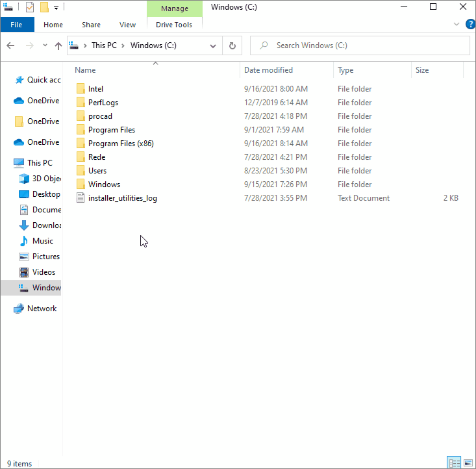Open 3D Objects in navigation pane
476x469 pixels.
pyautogui.click(x=40, y=179)
